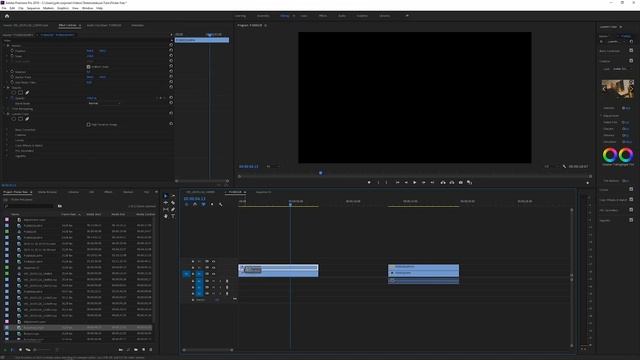Image resolution: width=640 pixels, height=360 pixels.
Task: Toggle Curves checkbox in Lumetri panel
Action: click(631, 189)
